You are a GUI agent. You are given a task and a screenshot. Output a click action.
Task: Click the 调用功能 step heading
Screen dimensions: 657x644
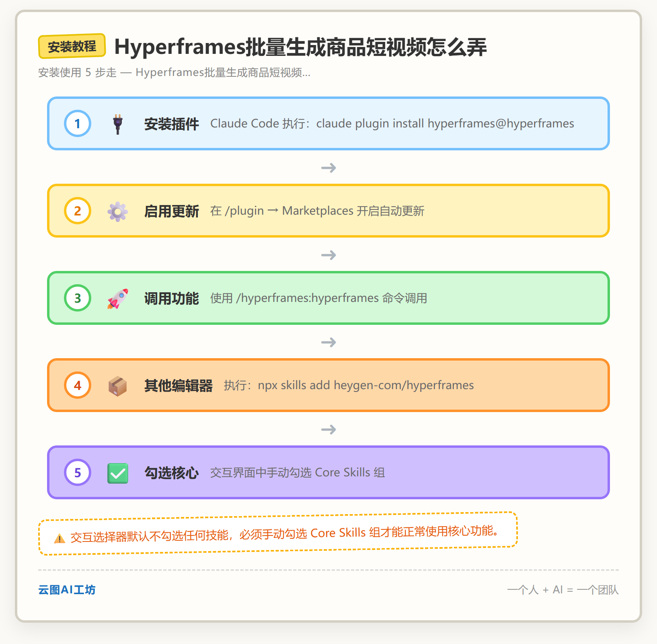(172, 298)
